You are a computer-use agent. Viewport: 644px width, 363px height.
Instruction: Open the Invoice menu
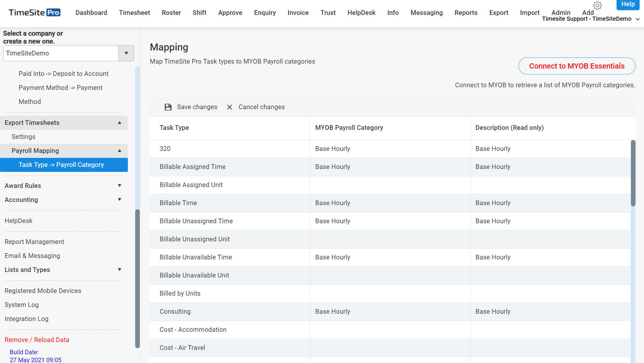(298, 13)
